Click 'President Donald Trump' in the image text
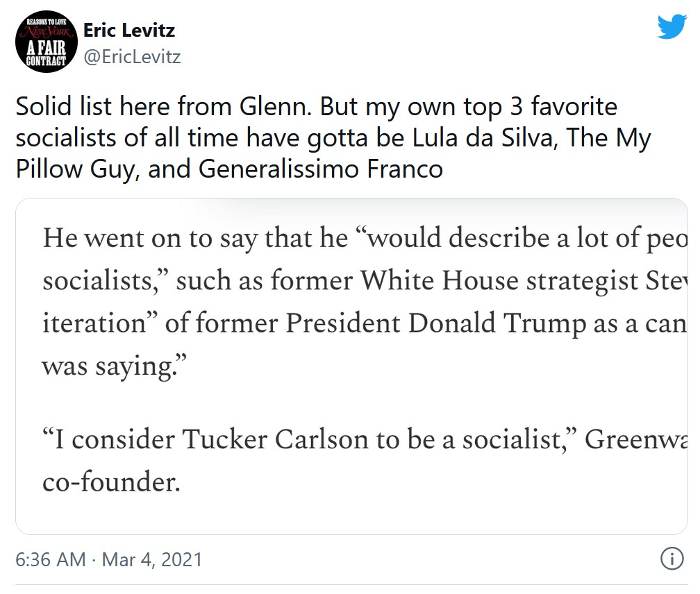The width and height of the screenshot is (700, 594). pos(435,323)
